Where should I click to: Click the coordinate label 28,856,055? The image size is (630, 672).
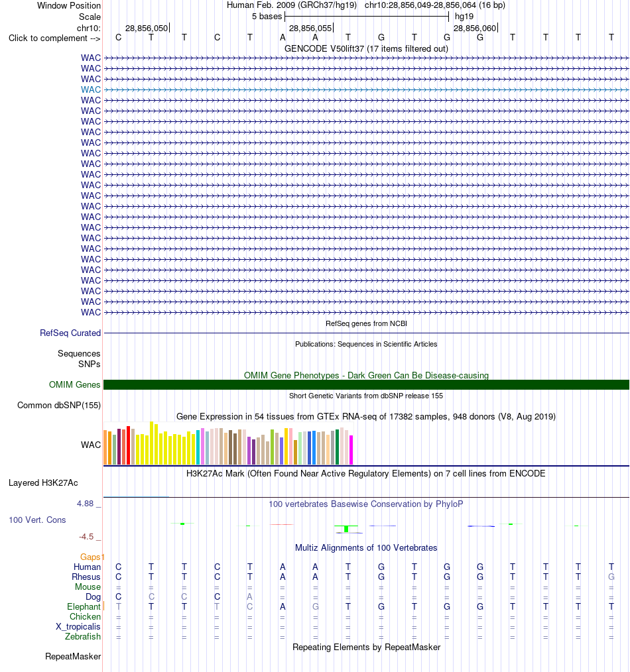pyautogui.click(x=310, y=28)
